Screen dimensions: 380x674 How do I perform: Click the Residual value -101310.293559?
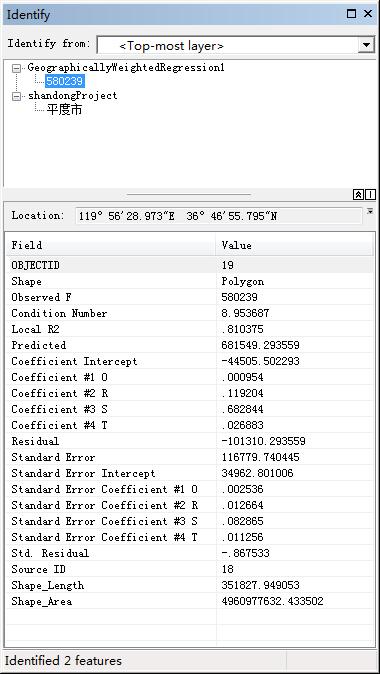click(264, 441)
